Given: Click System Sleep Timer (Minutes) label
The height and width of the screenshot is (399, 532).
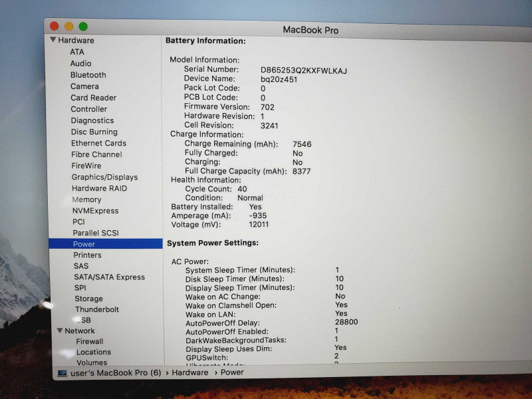Looking at the screenshot, I should (x=240, y=270).
